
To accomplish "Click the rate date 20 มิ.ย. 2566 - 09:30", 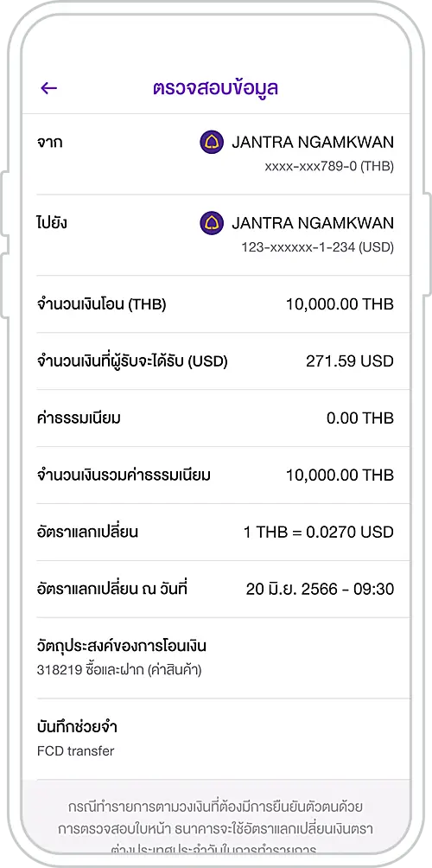I will pos(320,589).
